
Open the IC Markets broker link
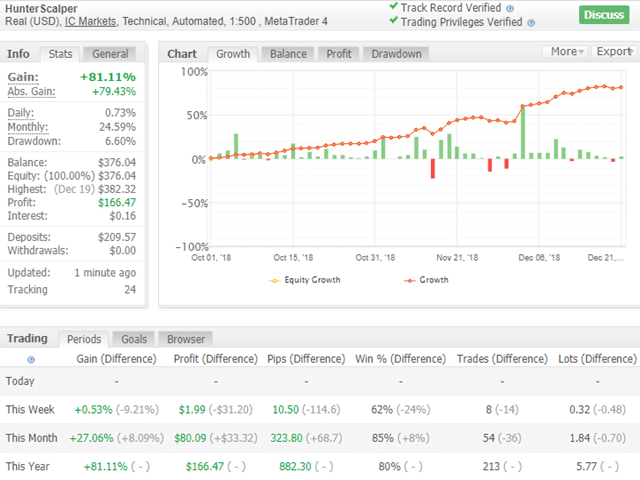click(x=91, y=21)
